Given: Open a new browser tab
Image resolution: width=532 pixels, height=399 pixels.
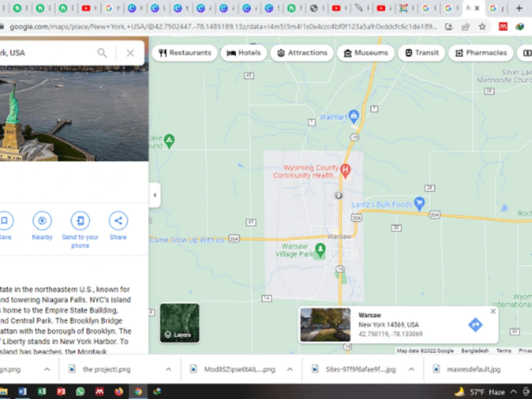Looking at the screenshot, I should click(519, 8).
